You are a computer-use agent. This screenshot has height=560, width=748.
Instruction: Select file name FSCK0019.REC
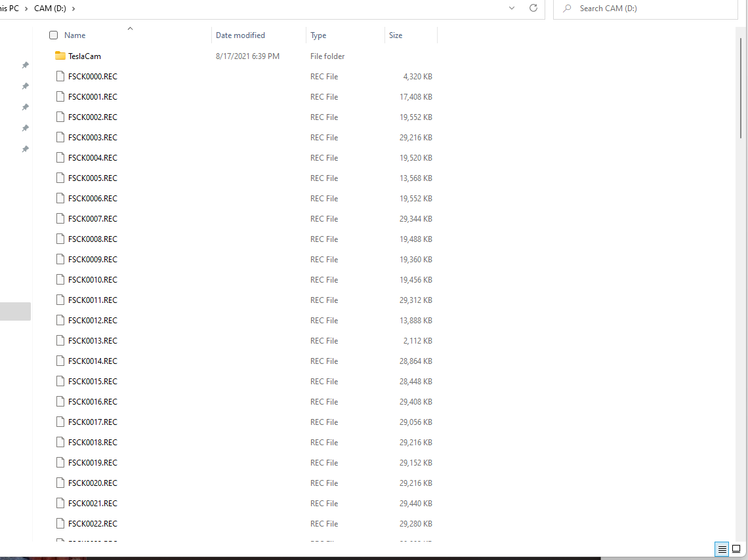point(93,463)
